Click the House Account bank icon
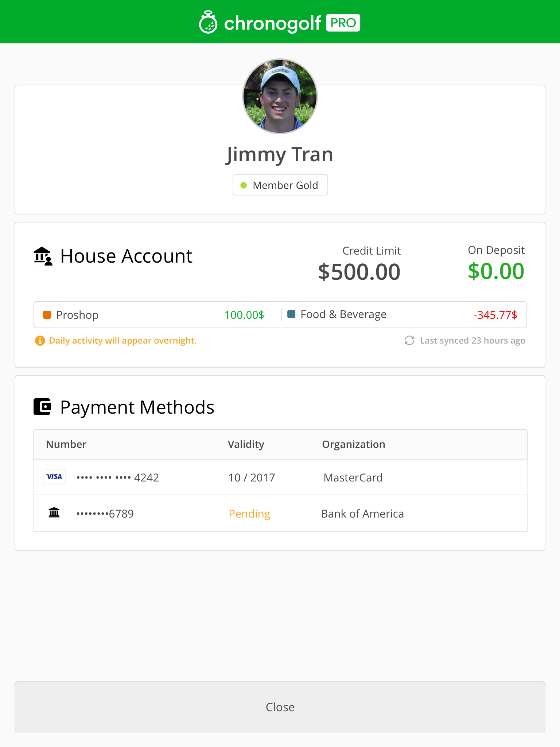Viewport: 560px width, 747px height. [x=43, y=256]
